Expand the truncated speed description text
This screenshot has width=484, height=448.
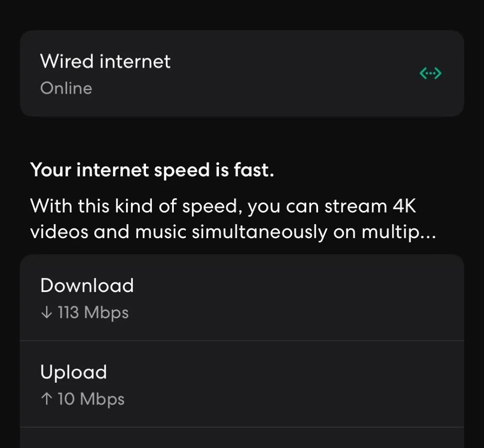[x=233, y=219]
